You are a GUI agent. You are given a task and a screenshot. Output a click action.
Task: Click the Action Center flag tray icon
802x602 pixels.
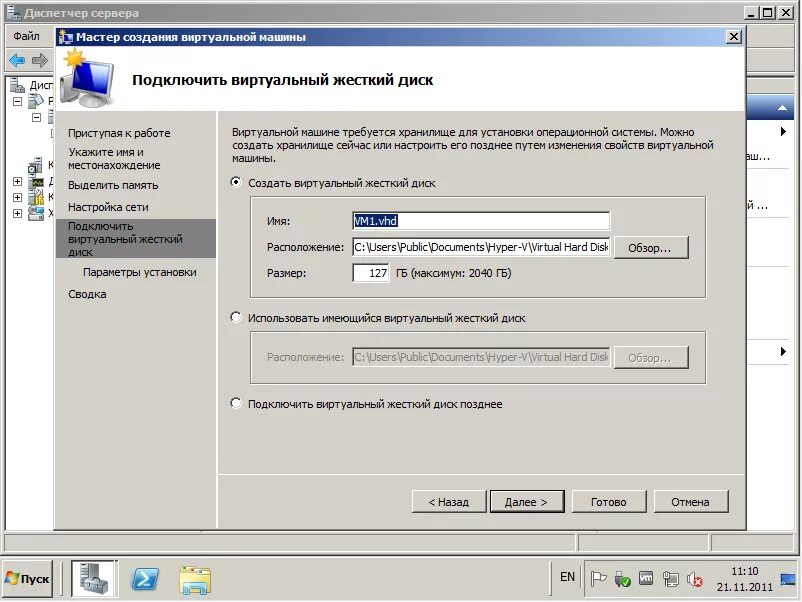[599, 578]
